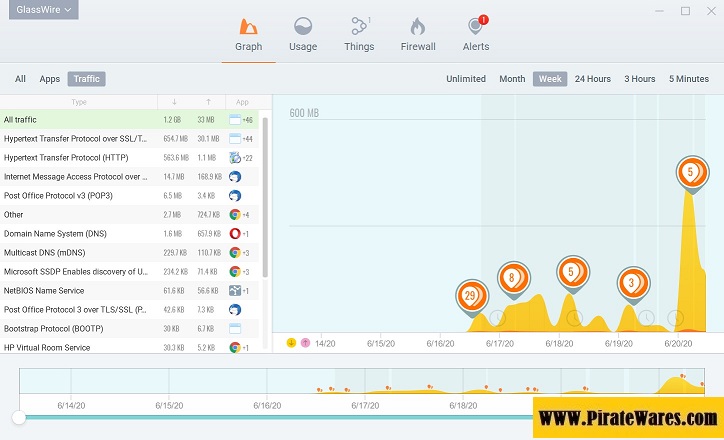Screen dimensions: 724x440
Task: Show All in the traffic filter
Action: [x=20, y=79]
